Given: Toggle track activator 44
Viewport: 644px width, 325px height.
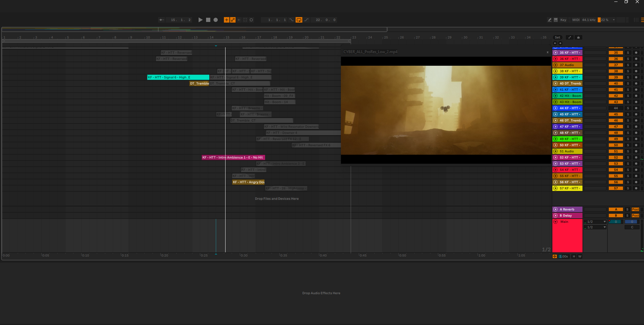Looking at the screenshot, I should point(616,108).
